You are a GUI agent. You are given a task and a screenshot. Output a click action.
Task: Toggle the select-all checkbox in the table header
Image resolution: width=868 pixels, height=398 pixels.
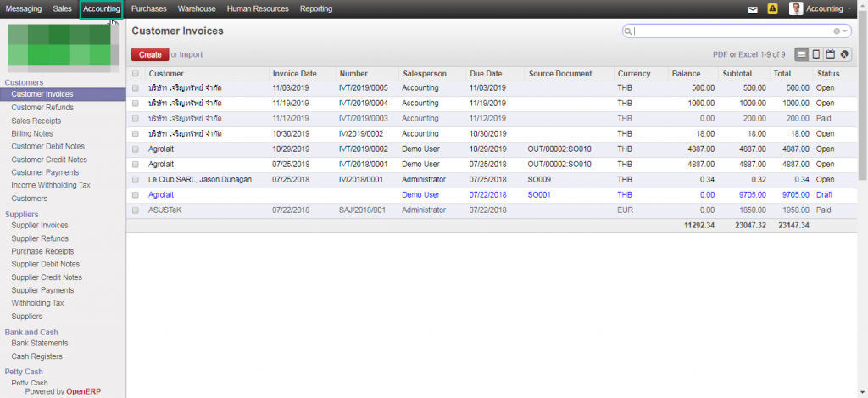136,74
